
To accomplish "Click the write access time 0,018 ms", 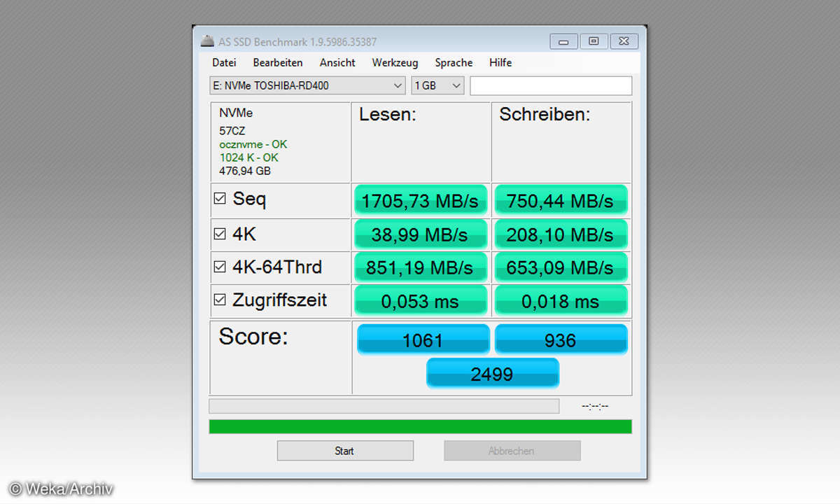I will coord(561,300).
